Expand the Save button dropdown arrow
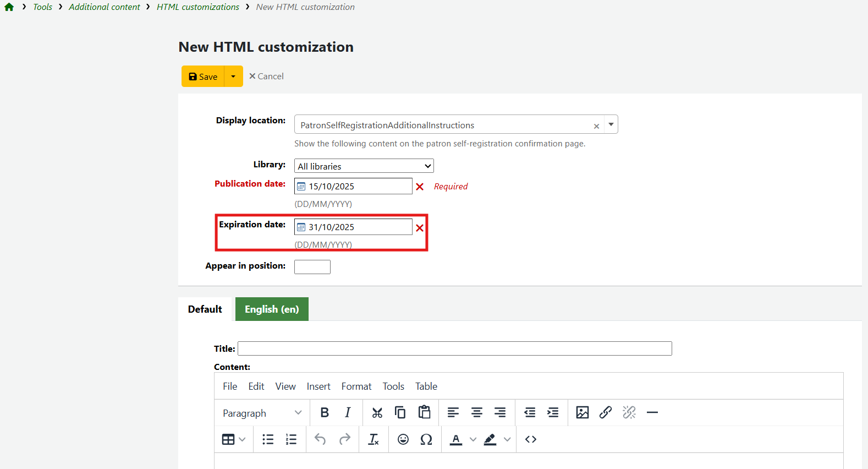This screenshot has width=868, height=469. pyautogui.click(x=233, y=77)
